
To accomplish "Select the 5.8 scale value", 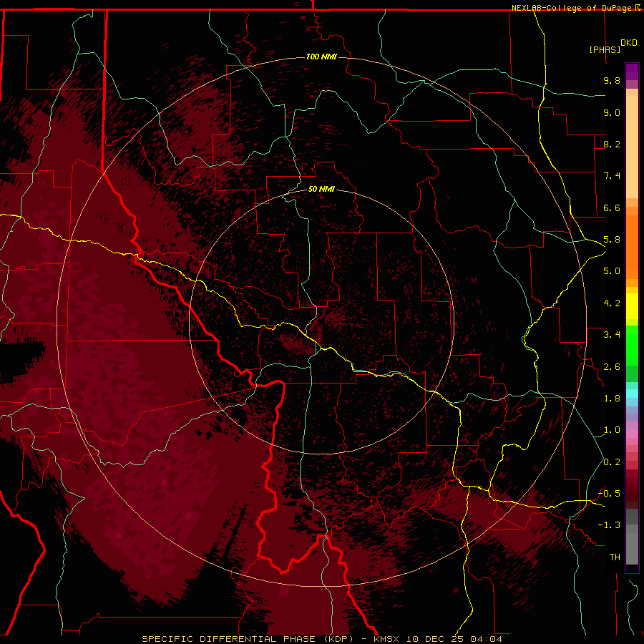I will pos(612,240).
